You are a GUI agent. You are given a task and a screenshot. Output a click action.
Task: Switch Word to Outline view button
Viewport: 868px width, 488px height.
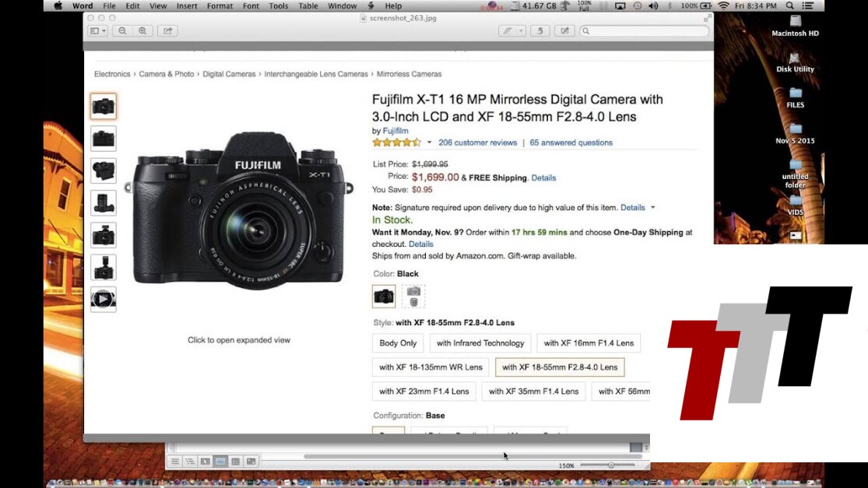[190, 462]
